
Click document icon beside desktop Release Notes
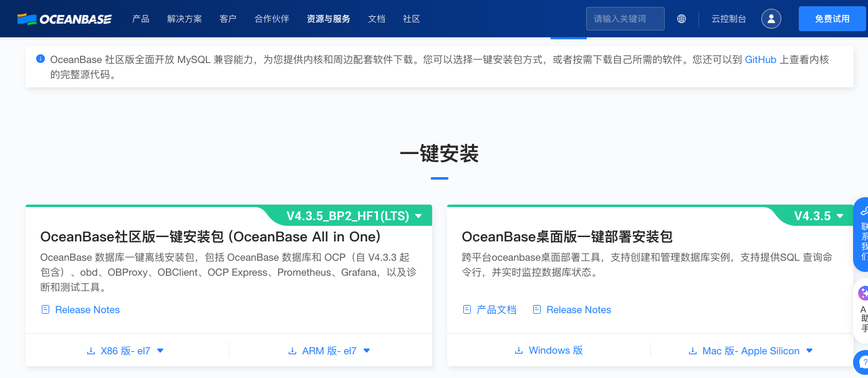(x=537, y=309)
